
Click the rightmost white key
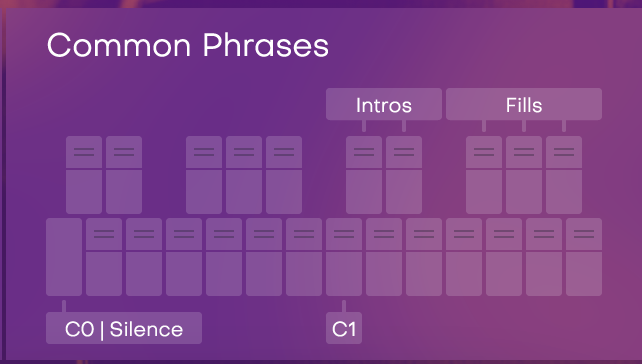pyautogui.click(x=584, y=257)
